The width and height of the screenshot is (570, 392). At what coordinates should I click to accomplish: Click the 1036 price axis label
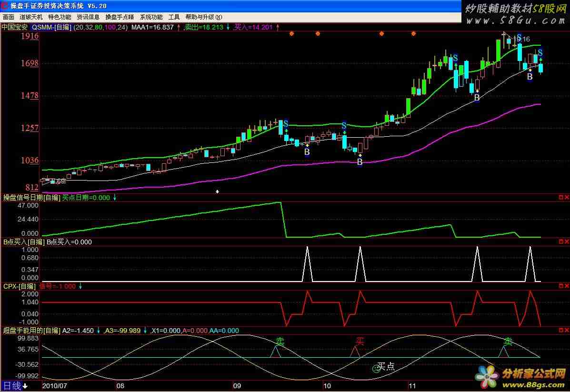click(x=30, y=160)
